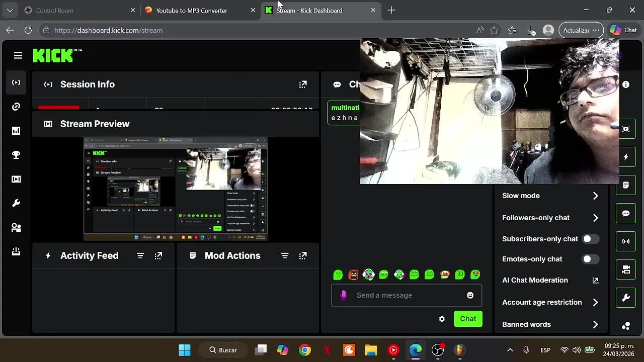
Task: Pop out the Mod Actions panel
Action: (303, 256)
